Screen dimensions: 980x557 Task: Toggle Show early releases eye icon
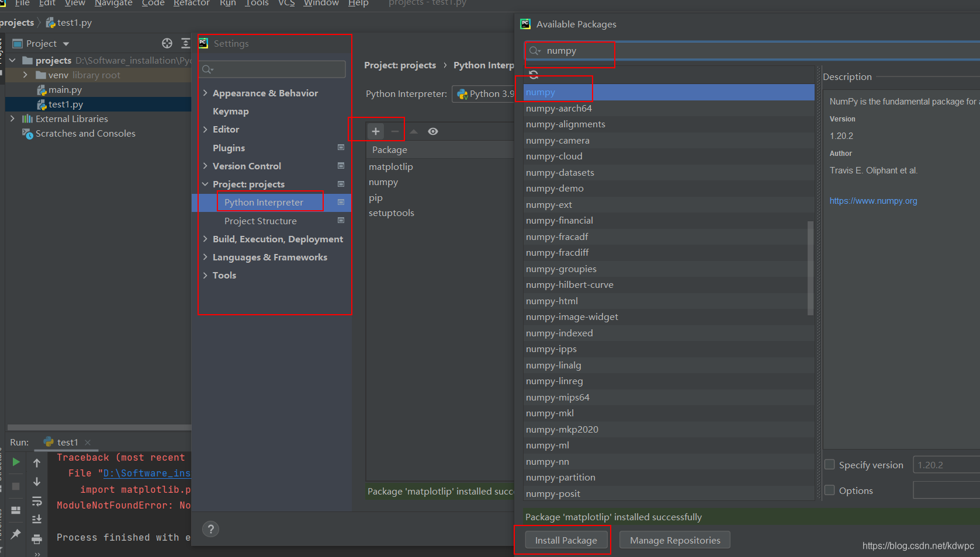point(433,131)
